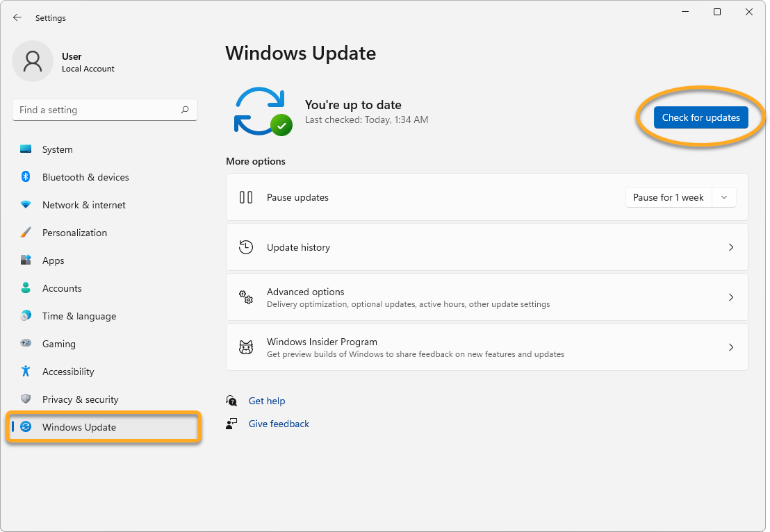
Task: Expand Update history with its chevron
Action: 730,247
